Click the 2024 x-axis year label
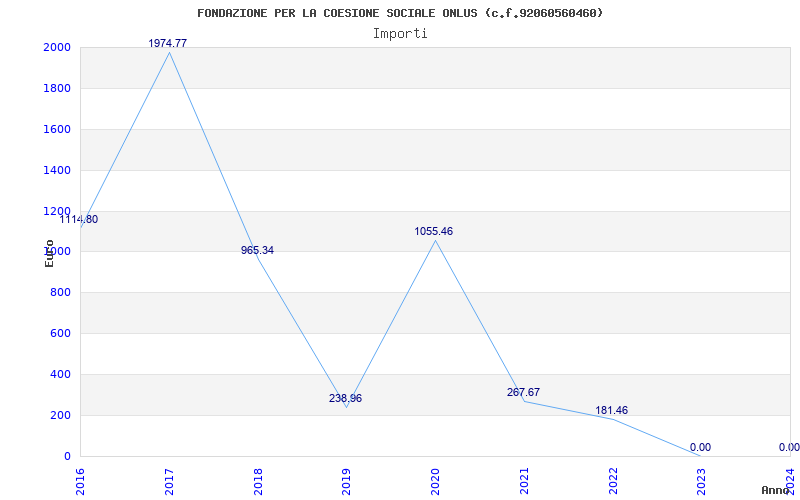This screenshot has width=800, height=500. click(790, 480)
